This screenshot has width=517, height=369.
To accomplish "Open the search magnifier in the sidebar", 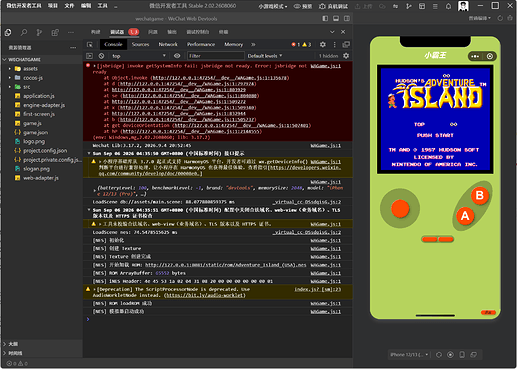I will [x=24, y=32].
